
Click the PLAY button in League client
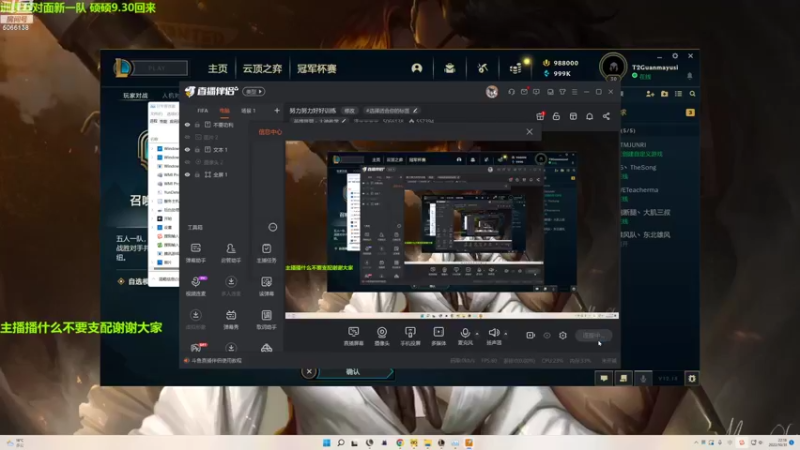[x=157, y=68]
